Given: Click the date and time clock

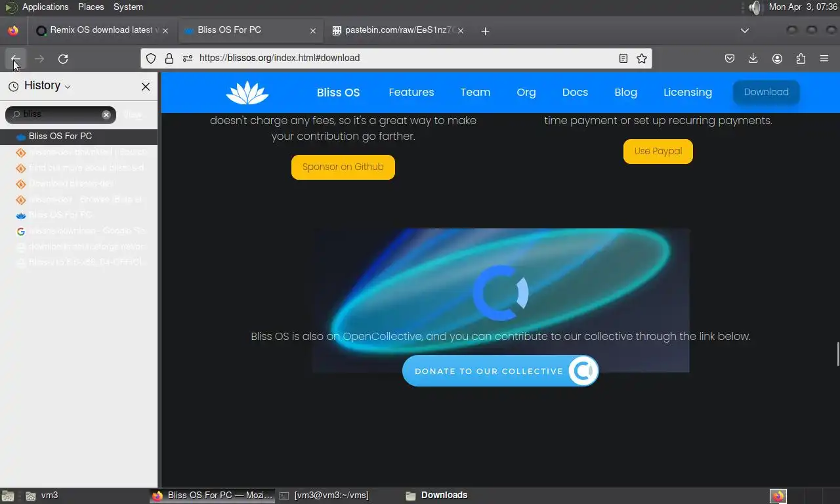Looking at the screenshot, I should [803, 7].
